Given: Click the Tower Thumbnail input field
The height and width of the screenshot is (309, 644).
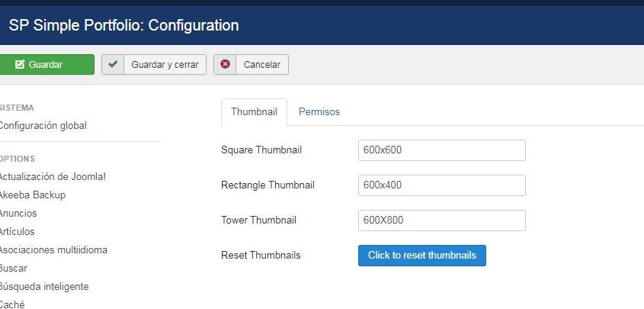Looking at the screenshot, I should coord(442,220).
